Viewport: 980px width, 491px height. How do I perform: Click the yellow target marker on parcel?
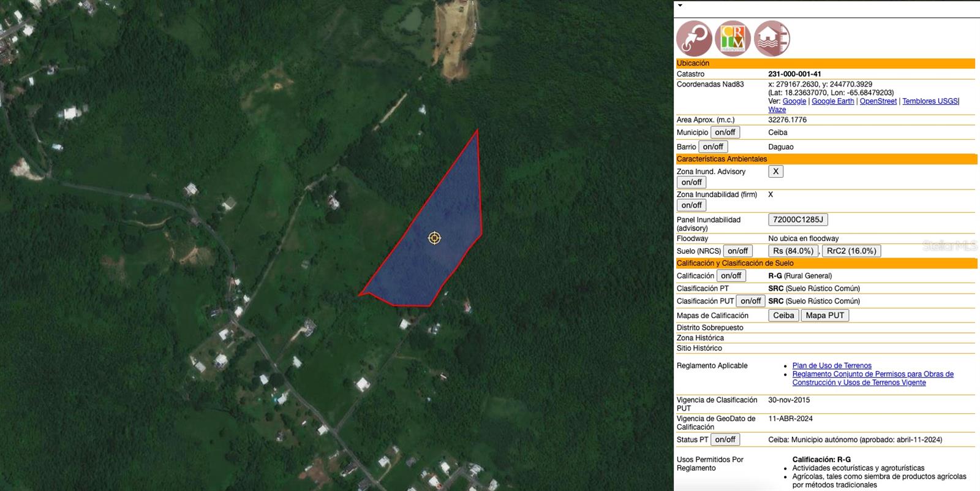tap(434, 238)
